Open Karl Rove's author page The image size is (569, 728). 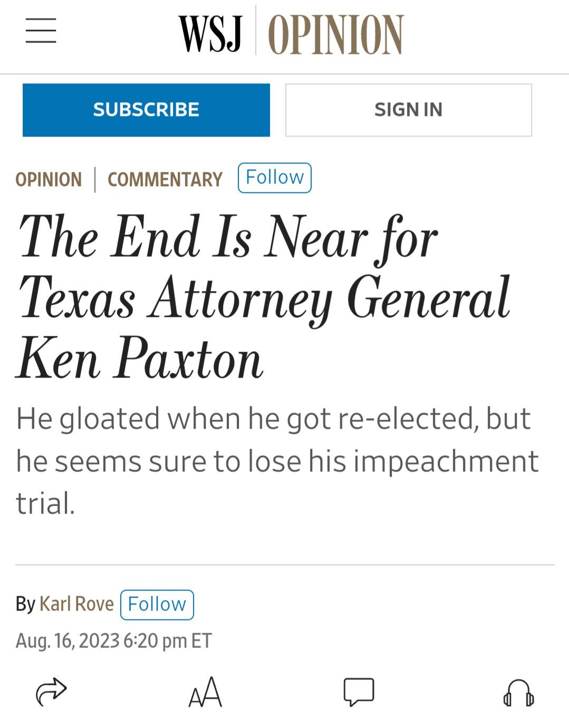tap(77, 604)
